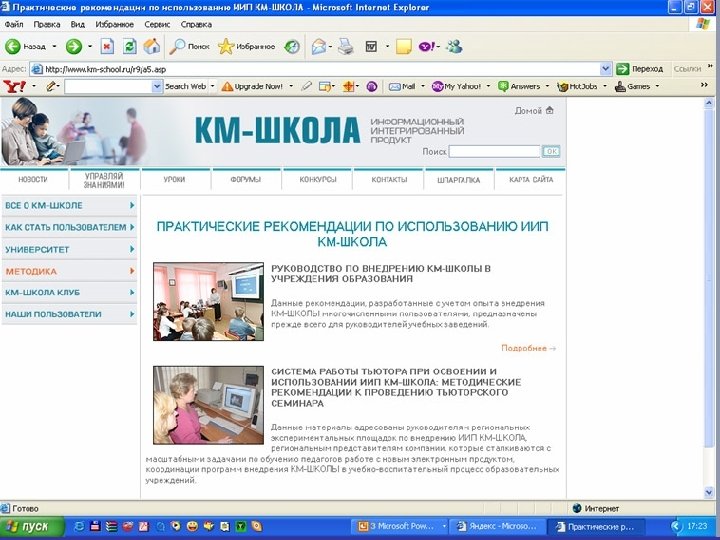Expand the Yahoo search box dropdown arrow
720x540 pixels.
[x=157, y=86]
